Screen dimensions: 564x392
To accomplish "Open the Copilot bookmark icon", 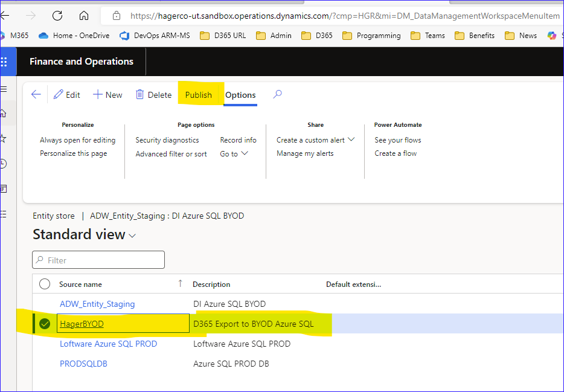I will (x=552, y=35).
